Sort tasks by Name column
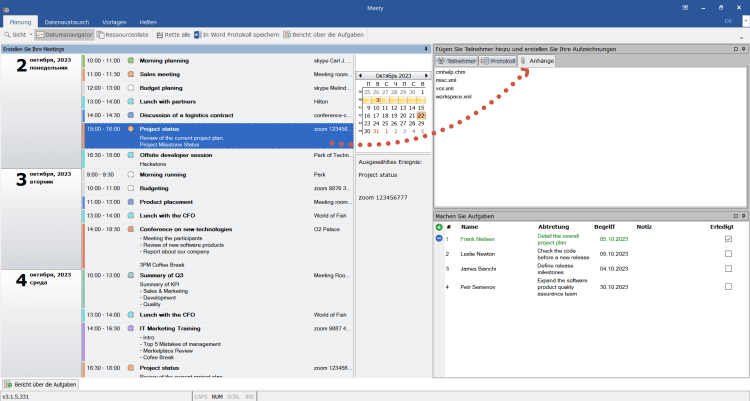This screenshot has width=750, height=401. point(470,227)
